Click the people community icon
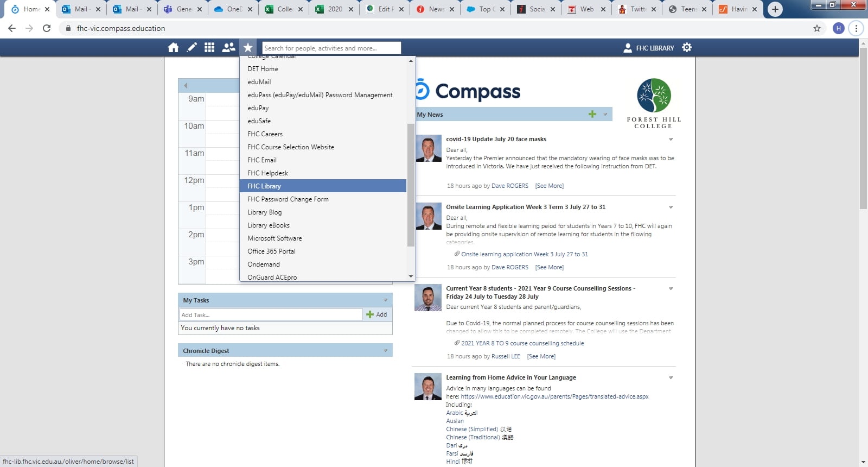868x467 pixels. click(228, 48)
